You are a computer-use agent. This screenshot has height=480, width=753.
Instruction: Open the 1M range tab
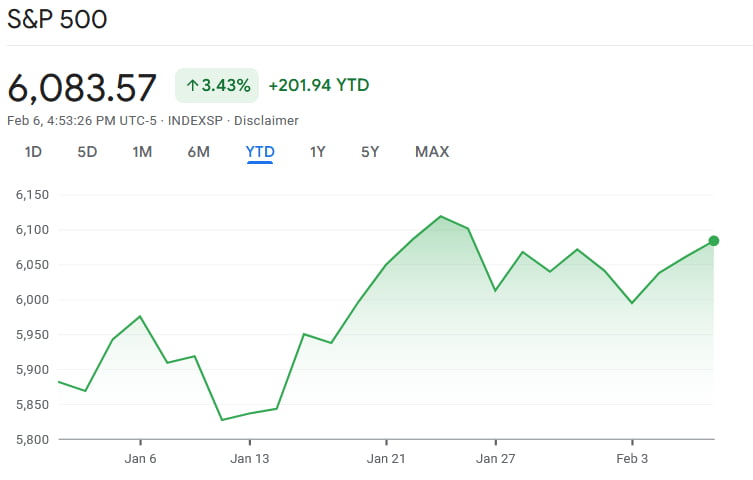[x=142, y=152]
